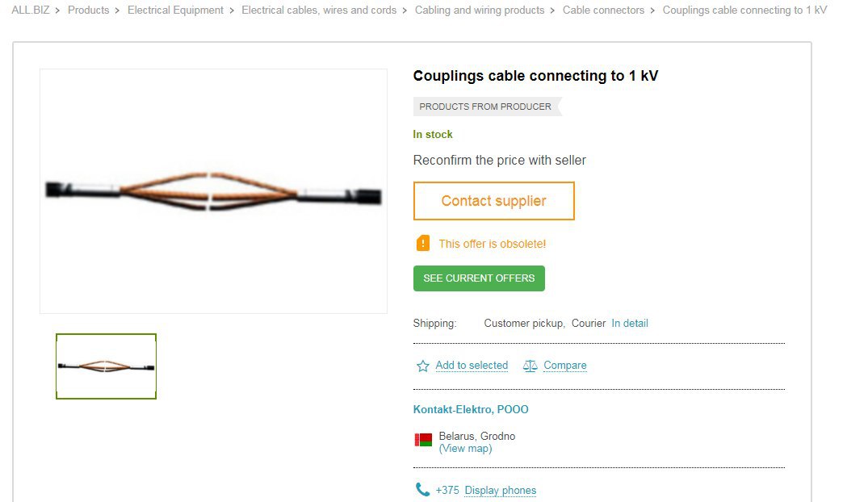Click the balance scale Compare icon
The height and width of the screenshot is (502, 868).
530,366
